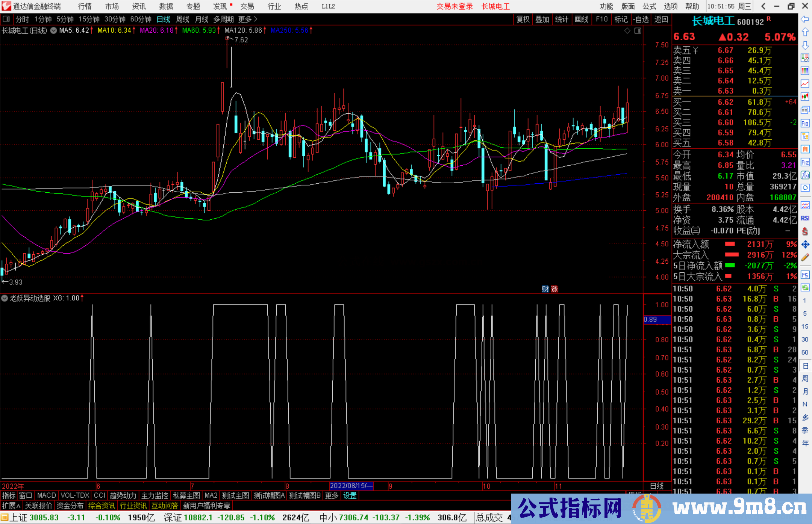The width and height of the screenshot is (812, 524).
Task: Click the back arrow icon in sidebar
Action: pos(805,19)
